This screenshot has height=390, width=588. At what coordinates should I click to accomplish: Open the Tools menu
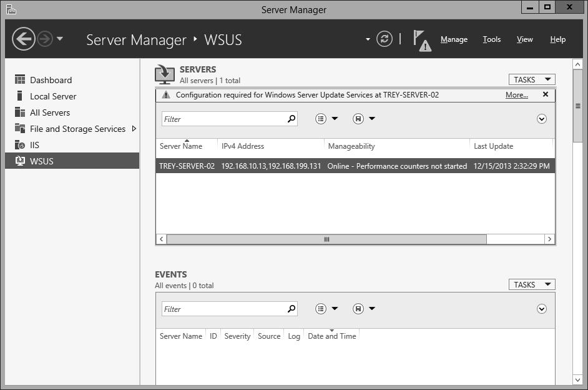492,39
